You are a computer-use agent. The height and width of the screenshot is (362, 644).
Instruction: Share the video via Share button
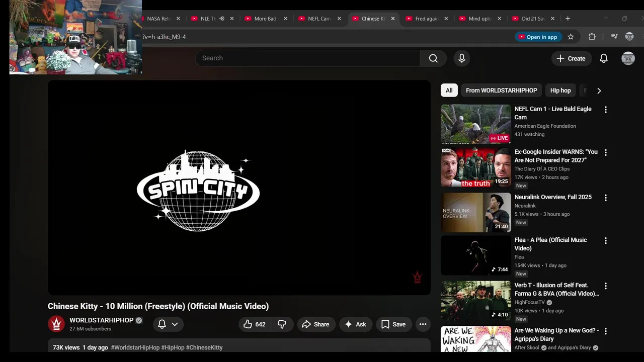[315, 324]
